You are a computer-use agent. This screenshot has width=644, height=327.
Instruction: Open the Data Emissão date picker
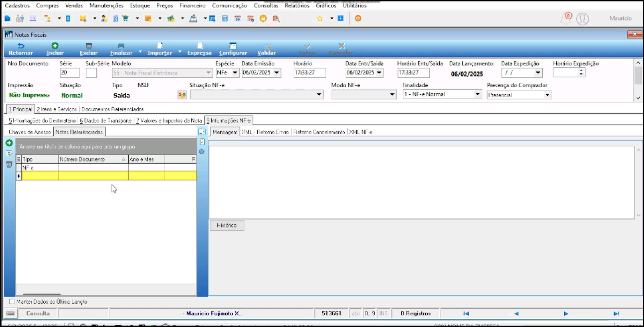click(276, 72)
